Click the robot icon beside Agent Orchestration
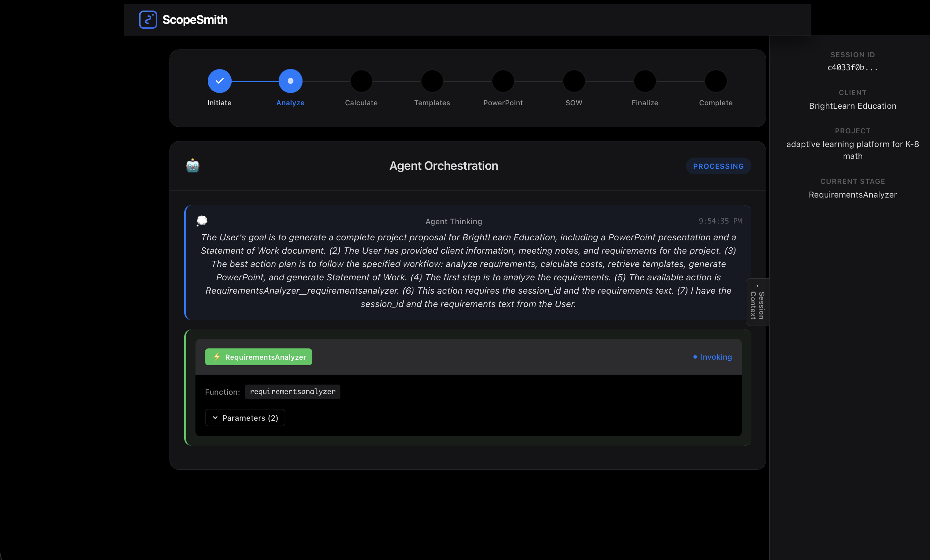Screen dimensions: 930x560 click(192, 166)
